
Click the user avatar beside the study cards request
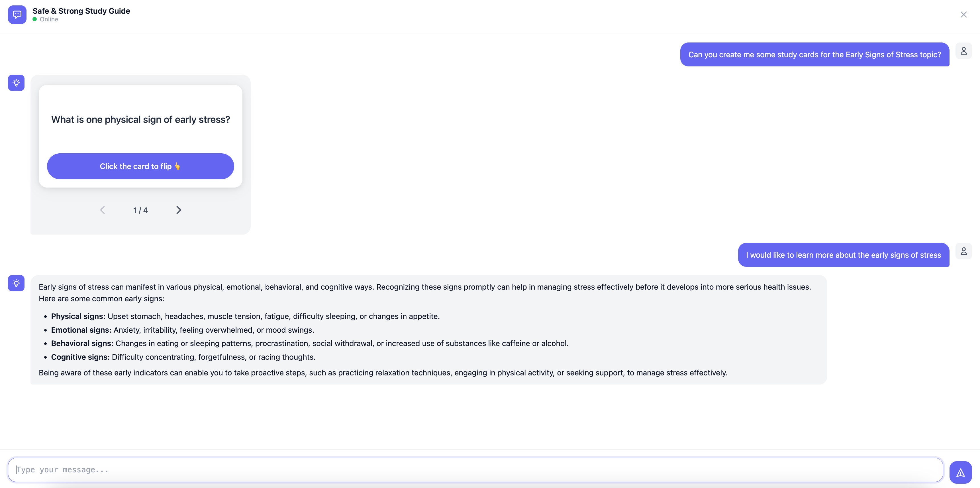tap(963, 51)
